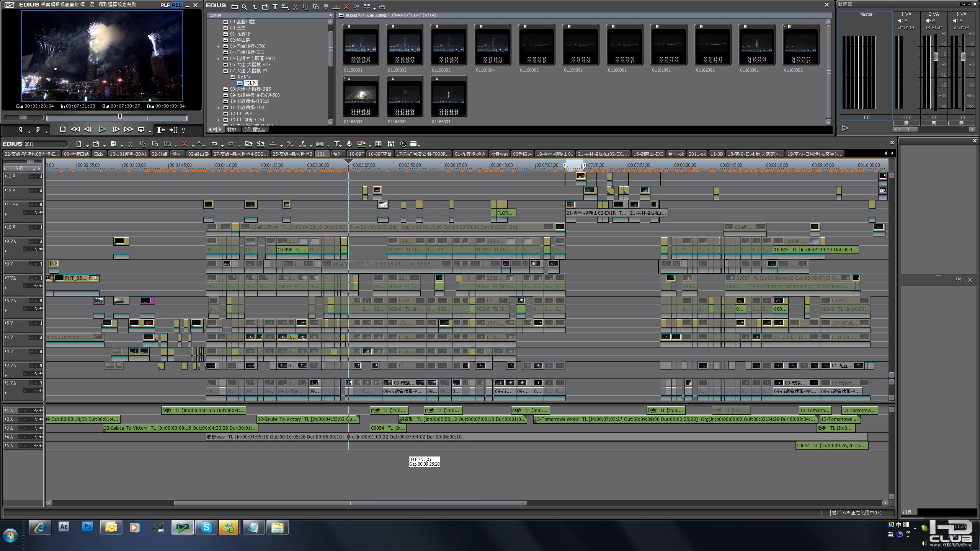
Task: Mute audio on the 1 A track
Action: [41, 410]
